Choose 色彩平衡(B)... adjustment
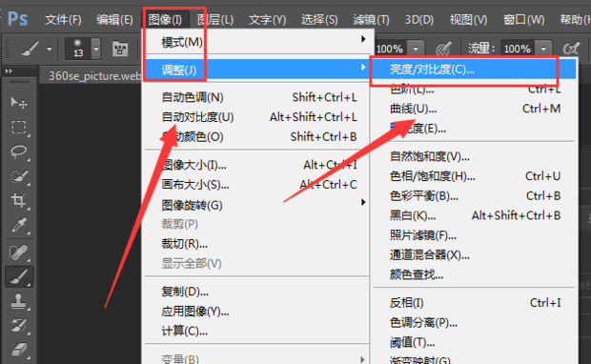Viewport: 591px width, 364px height. (474, 196)
